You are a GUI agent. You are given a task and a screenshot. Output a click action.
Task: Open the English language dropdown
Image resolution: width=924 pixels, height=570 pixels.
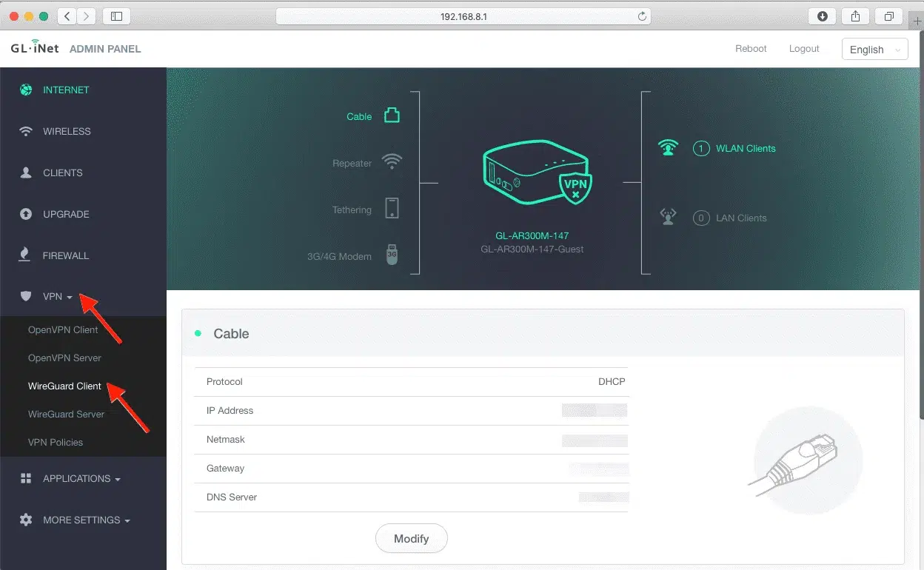point(874,50)
